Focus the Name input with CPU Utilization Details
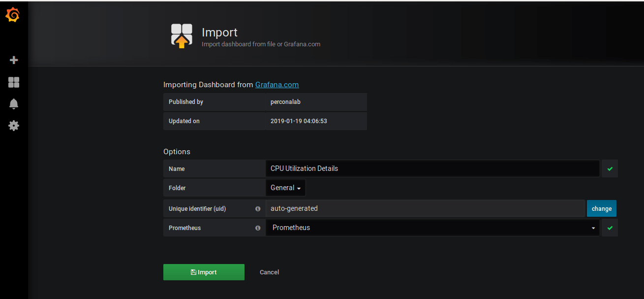This screenshot has width=644, height=299. pyautogui.click(x=432, y=168)
